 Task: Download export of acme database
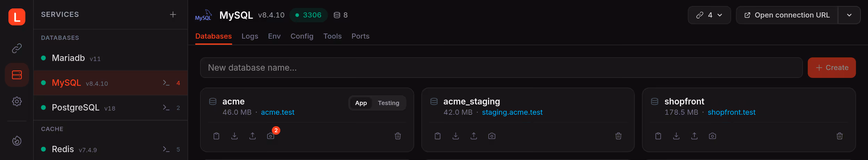[234, 136]
